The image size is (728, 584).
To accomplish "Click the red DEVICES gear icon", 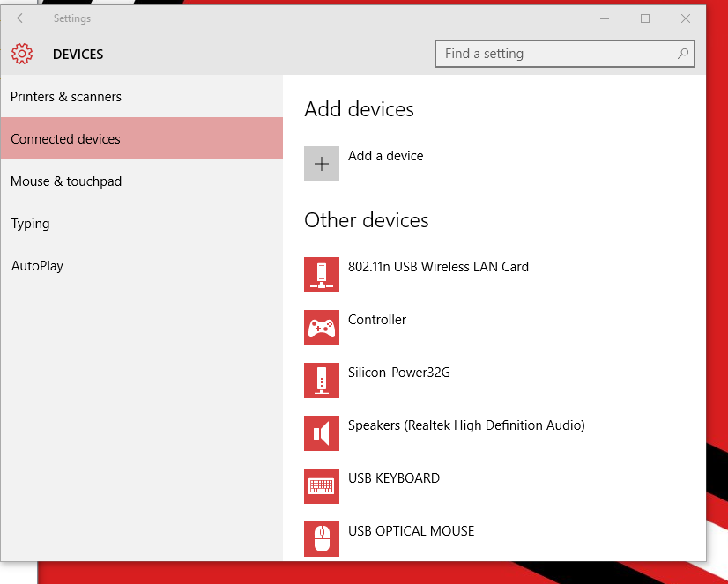I will pos(22,54).
